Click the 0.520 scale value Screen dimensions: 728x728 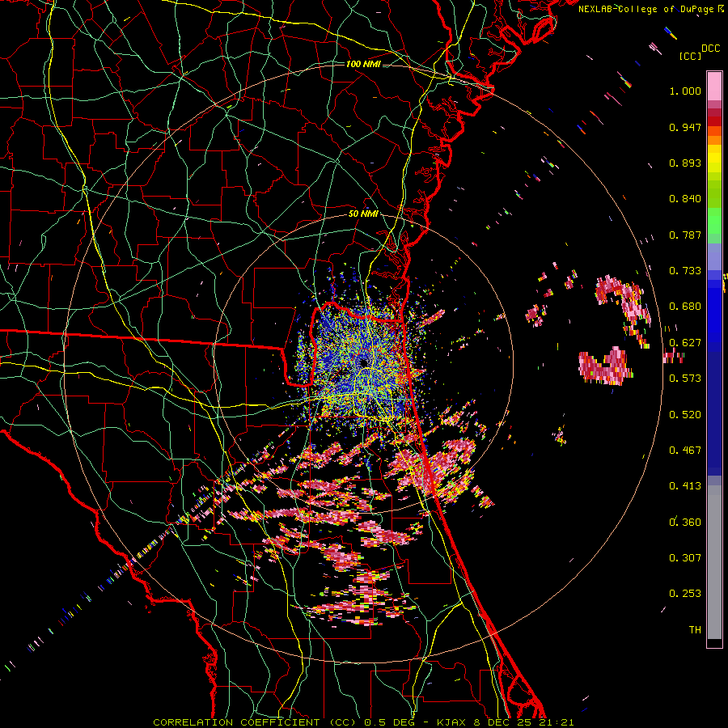pyautogui.click(x=685, y=415)
